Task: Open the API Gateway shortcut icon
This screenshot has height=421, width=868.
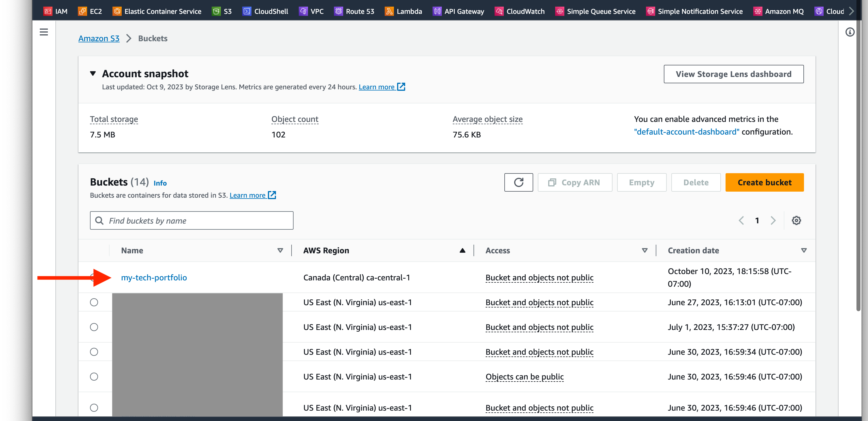Action: [x=437, y=11]
